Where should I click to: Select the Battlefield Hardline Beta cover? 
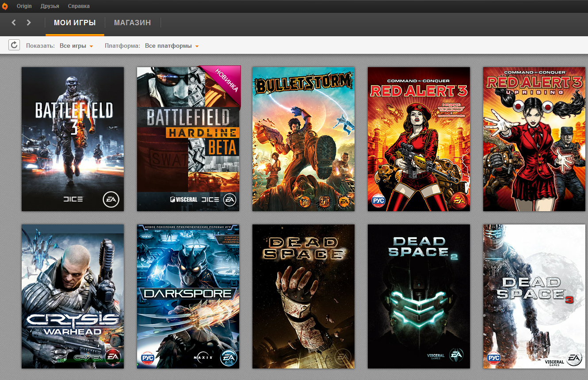click(188, 139)
